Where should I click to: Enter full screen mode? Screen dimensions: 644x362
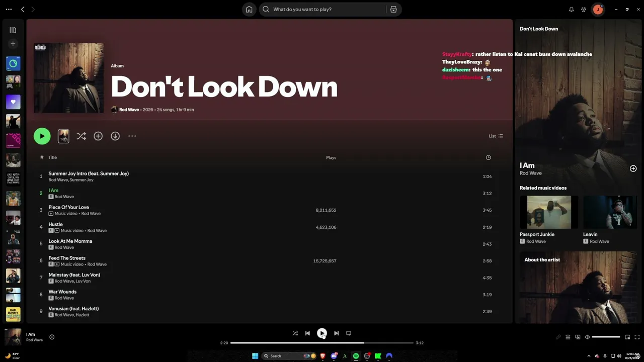coord(637,337)
